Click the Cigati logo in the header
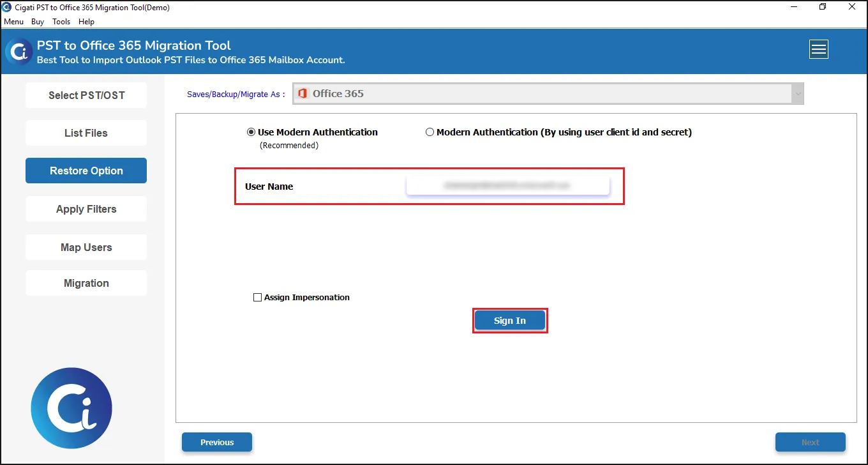Screen dimensions: 868x465 point(19,51)
